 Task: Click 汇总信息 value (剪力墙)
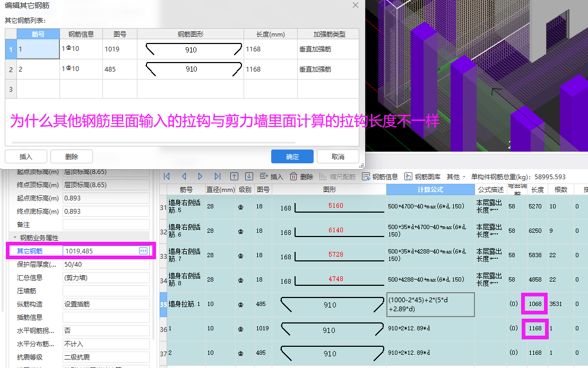point(106,278)
